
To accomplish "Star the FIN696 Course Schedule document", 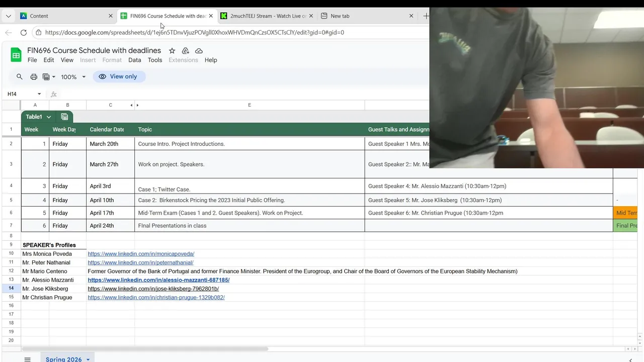I will 172,51.
